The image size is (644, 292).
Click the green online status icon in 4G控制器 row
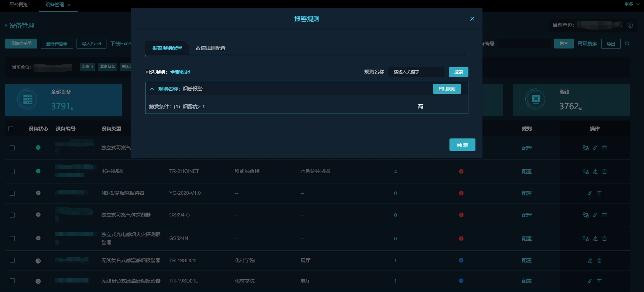(x=38, y=171)
